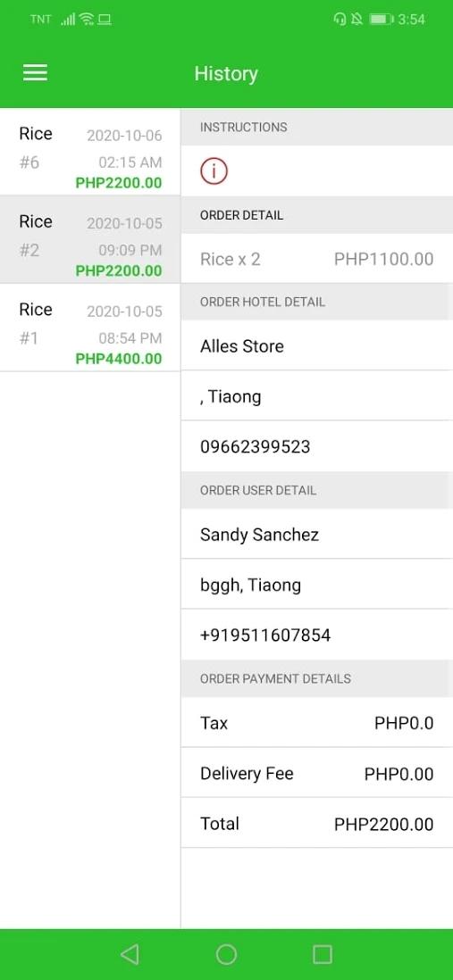Image resolution: width=453 pixels, height=980 pixels.
Task: Tap the red instructions info icon
Action: (214, 170)
